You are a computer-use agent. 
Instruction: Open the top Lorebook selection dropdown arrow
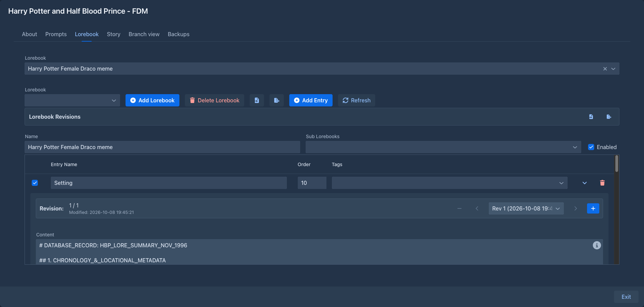pyautogui.click(x=613, y=69)
